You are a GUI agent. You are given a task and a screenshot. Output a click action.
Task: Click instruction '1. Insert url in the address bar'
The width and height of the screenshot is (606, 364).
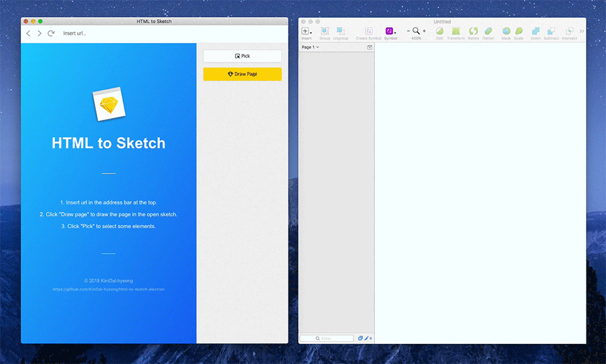click(x=109, y=203)
